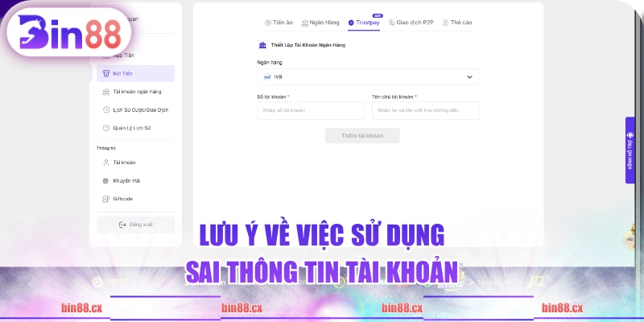
Task: Expand the Ngân hàng bank dropdown
Action: (368, 76)
